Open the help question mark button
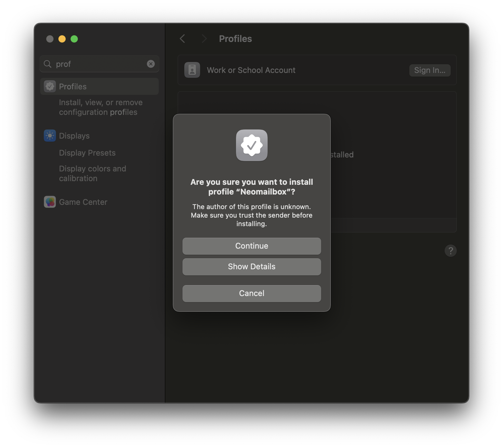Image resolution: width=503 pixels, height=448 pixels. 450,251
